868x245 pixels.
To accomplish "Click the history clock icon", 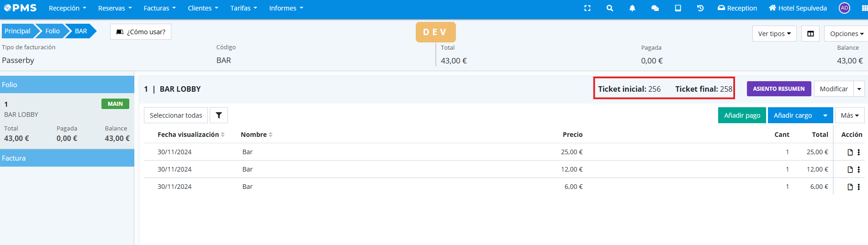I will (x=700, y=8).
